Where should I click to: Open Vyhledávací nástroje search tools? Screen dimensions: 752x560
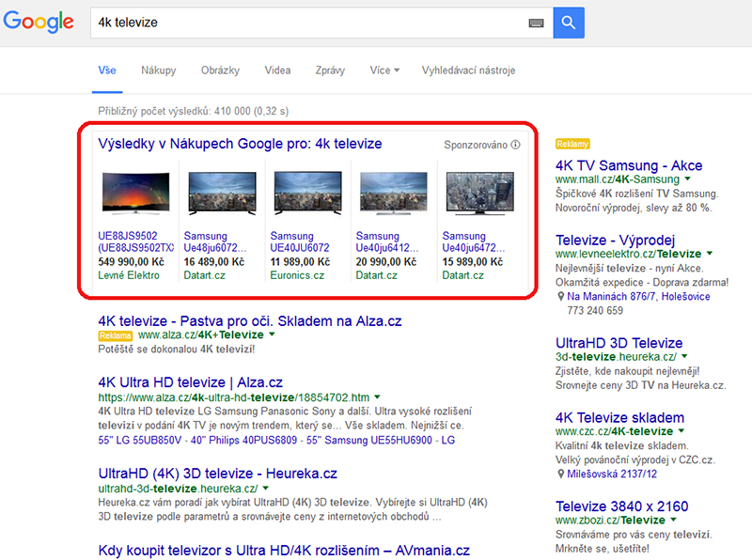(468, 70)
